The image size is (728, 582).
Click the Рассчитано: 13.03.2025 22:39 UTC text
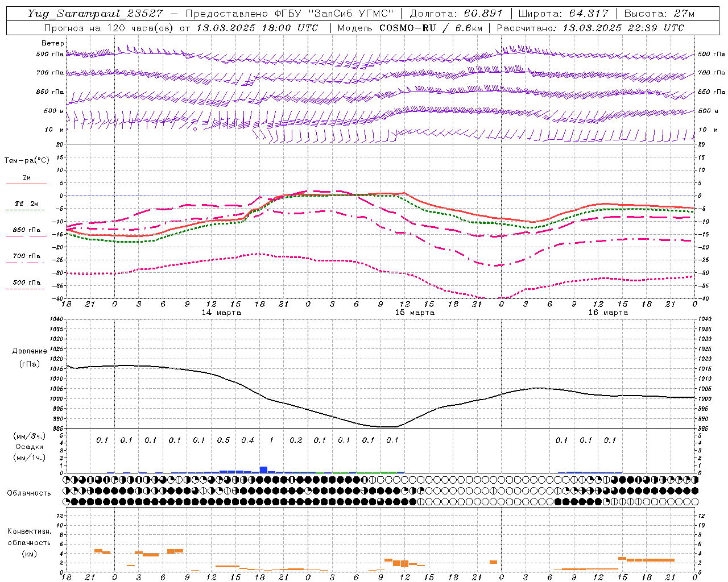click(x=590, y=28)
